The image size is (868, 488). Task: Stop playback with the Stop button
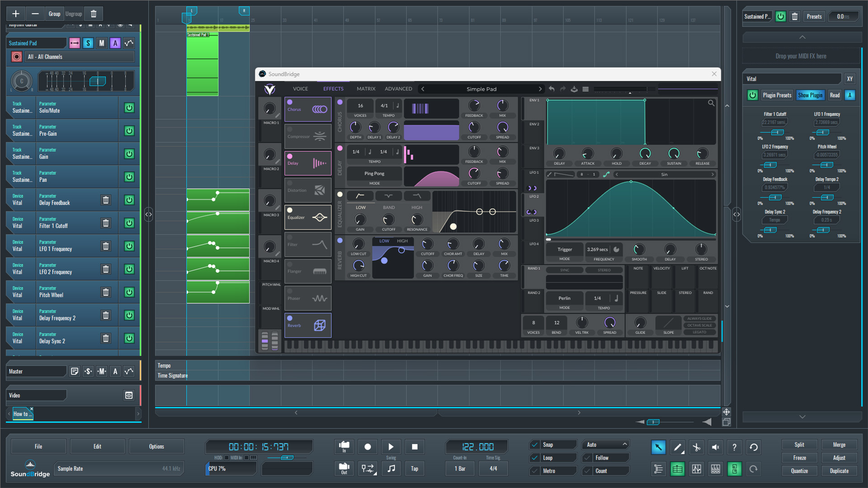[x=415, y=447]
